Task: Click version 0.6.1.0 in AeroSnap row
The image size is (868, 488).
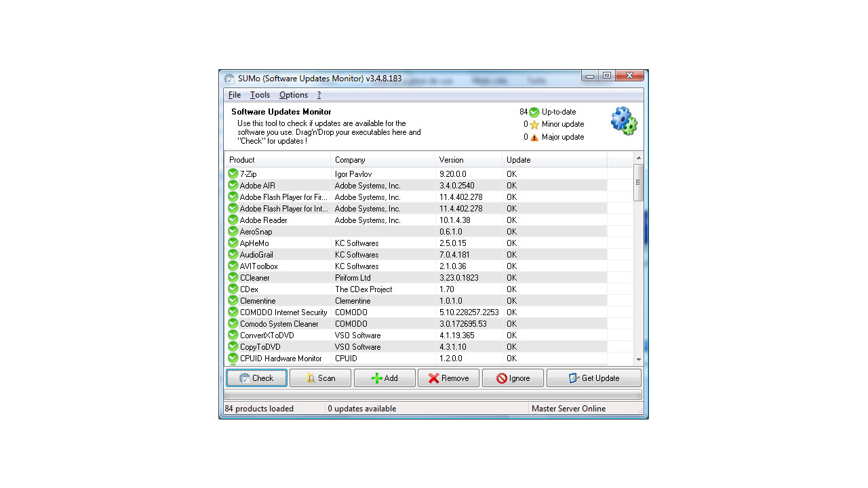Action: [x=451, y=232]
